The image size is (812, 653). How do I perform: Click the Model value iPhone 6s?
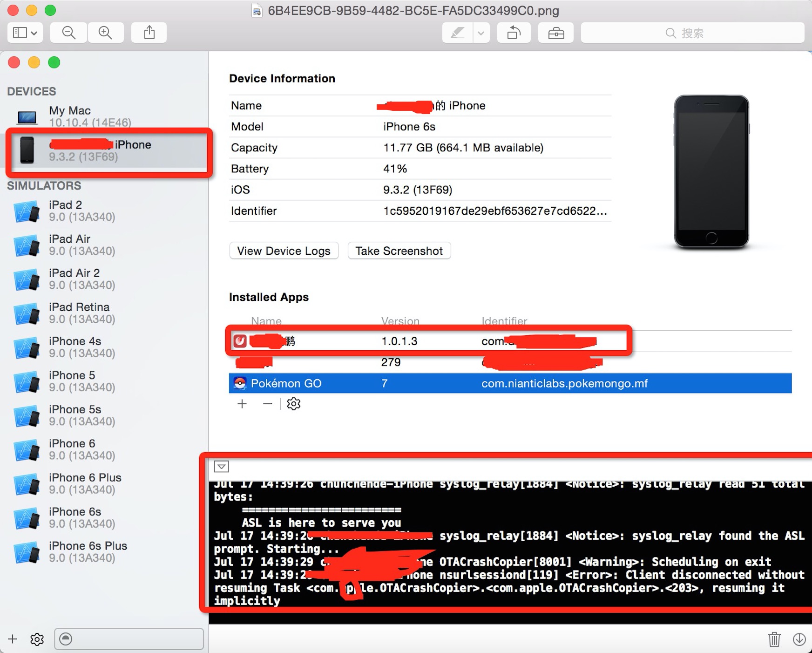(409, 127)
